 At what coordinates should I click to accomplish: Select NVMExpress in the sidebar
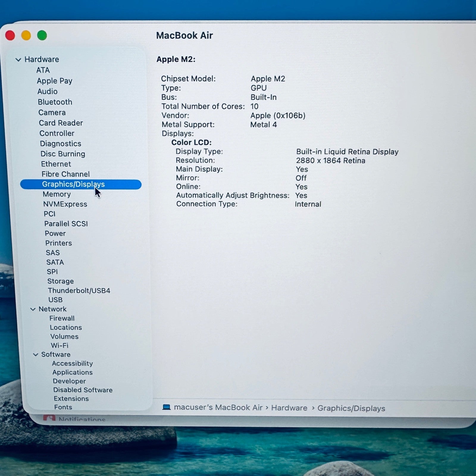tap(65, 204)
